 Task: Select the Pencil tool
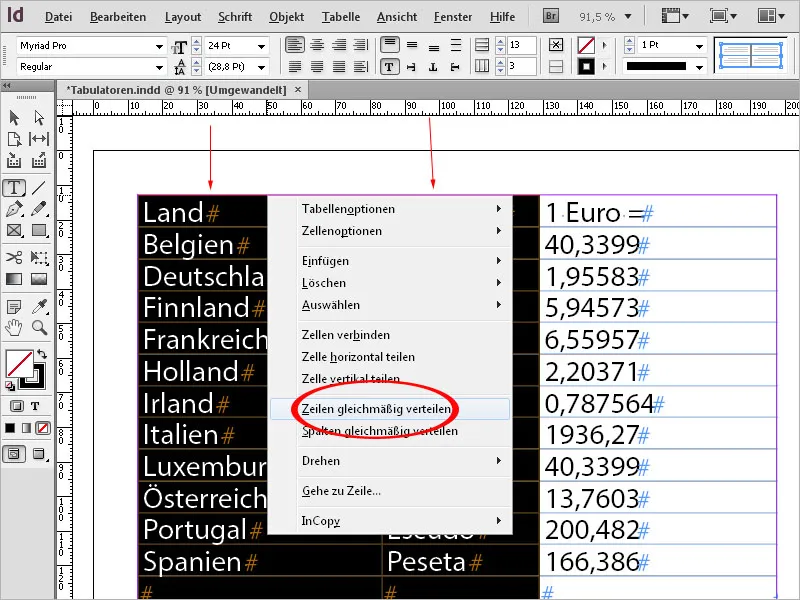click(39, 209)
